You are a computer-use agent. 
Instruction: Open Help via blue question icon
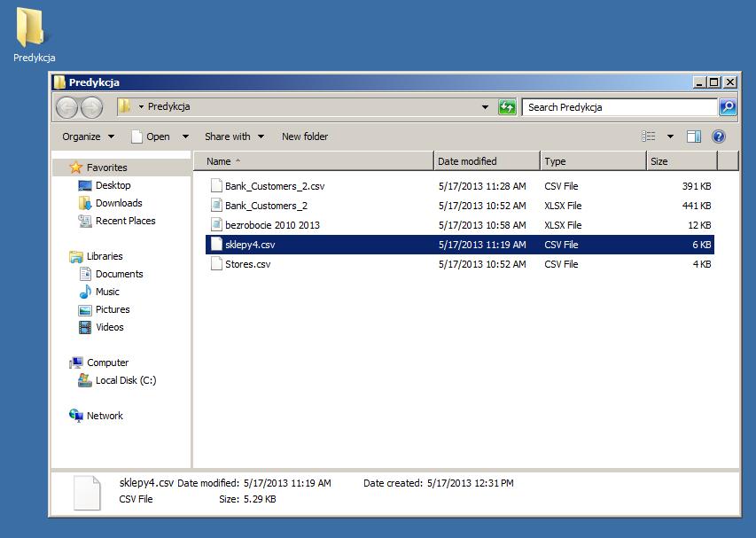click(x=719, y=136)
